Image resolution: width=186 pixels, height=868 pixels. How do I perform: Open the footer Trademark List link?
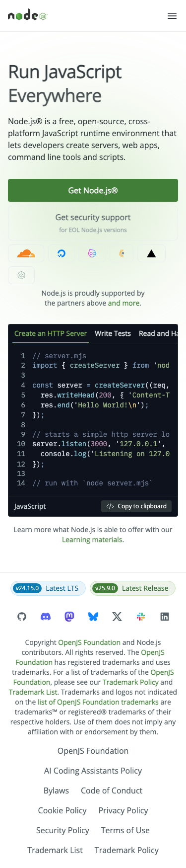coord(55,850)
